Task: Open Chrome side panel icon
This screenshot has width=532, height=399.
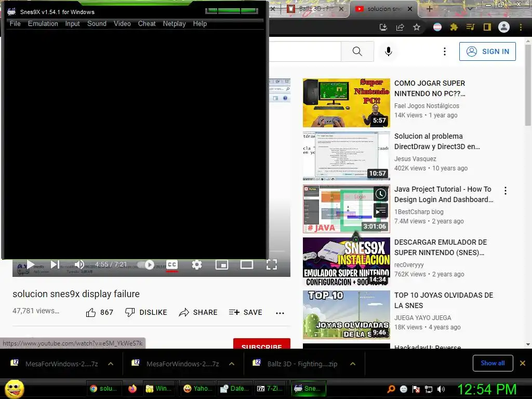Action: [x=487, y=27]
